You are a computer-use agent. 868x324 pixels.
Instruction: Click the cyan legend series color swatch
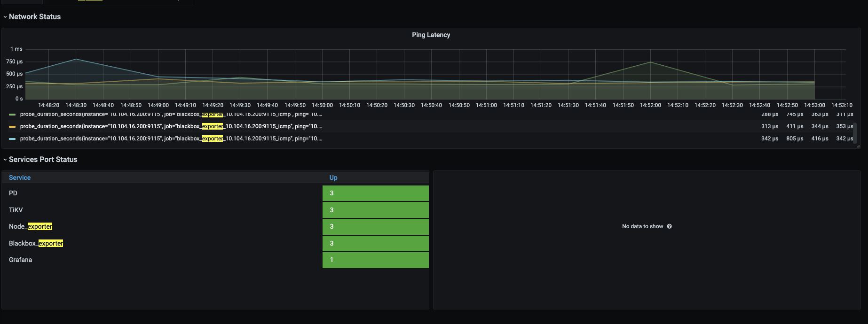tap(12, 139)
